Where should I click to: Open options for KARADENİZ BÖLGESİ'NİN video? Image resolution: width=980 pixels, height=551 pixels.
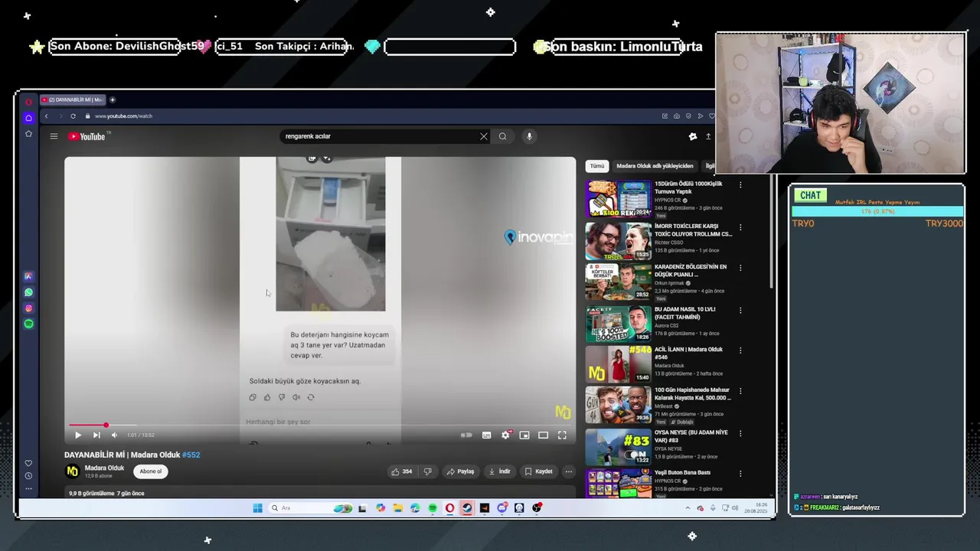pos(740,268)
